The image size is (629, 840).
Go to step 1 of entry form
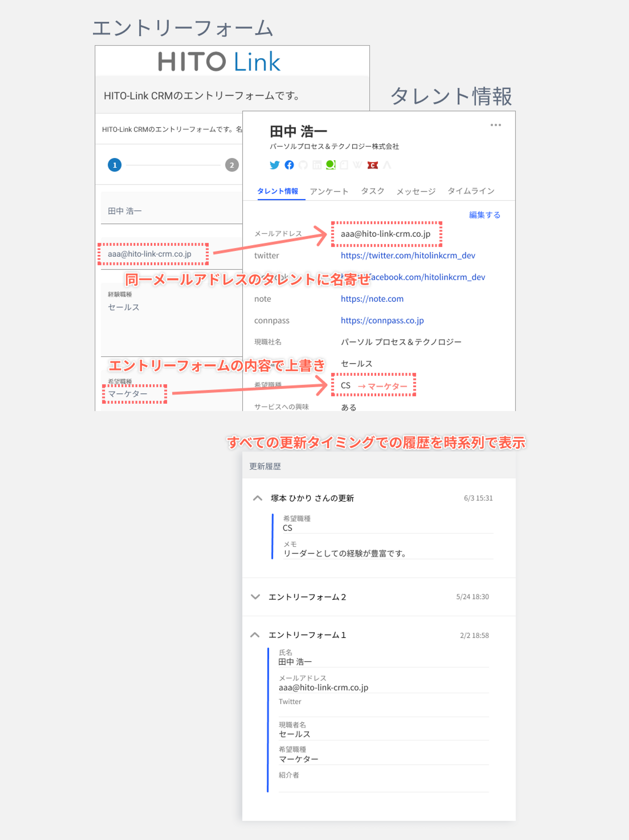pyautogui.click(x=115, y=165)
